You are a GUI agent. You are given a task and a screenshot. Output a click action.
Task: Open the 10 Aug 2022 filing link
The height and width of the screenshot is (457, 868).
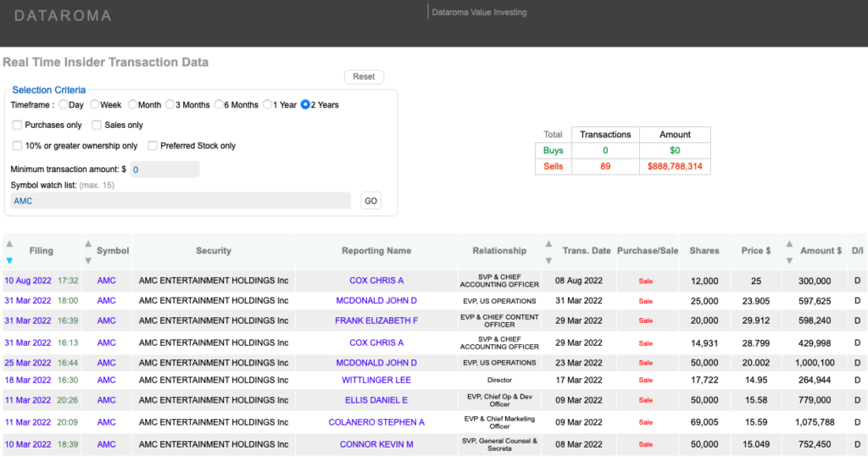(x=28, y=281)
